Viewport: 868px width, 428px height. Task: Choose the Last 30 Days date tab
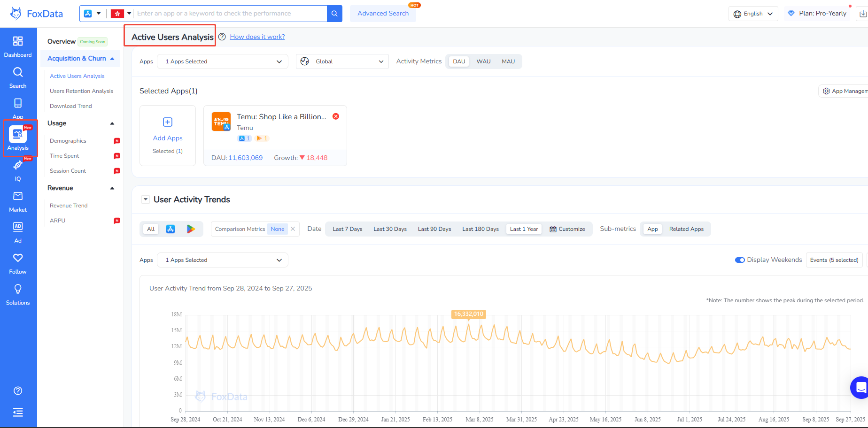[x=390, y=229]
